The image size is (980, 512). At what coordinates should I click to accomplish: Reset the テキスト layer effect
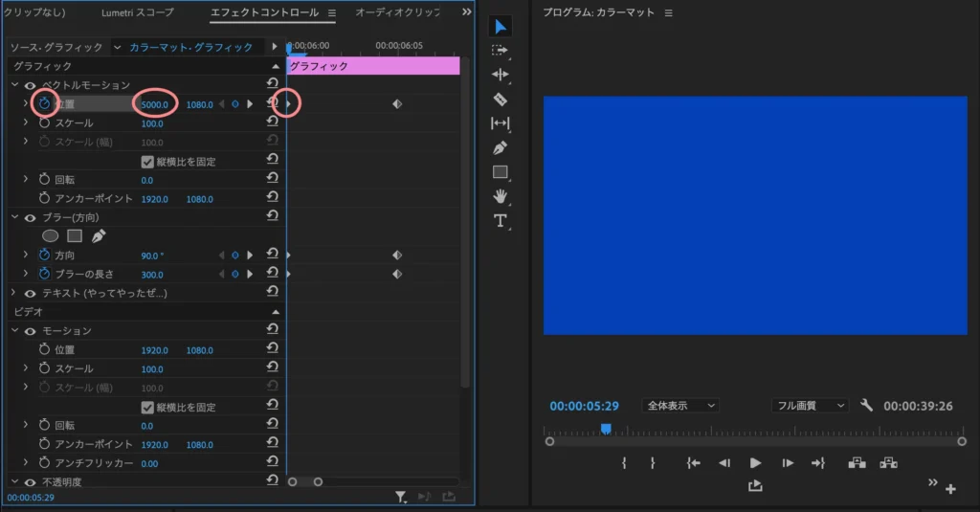(273, 291)
